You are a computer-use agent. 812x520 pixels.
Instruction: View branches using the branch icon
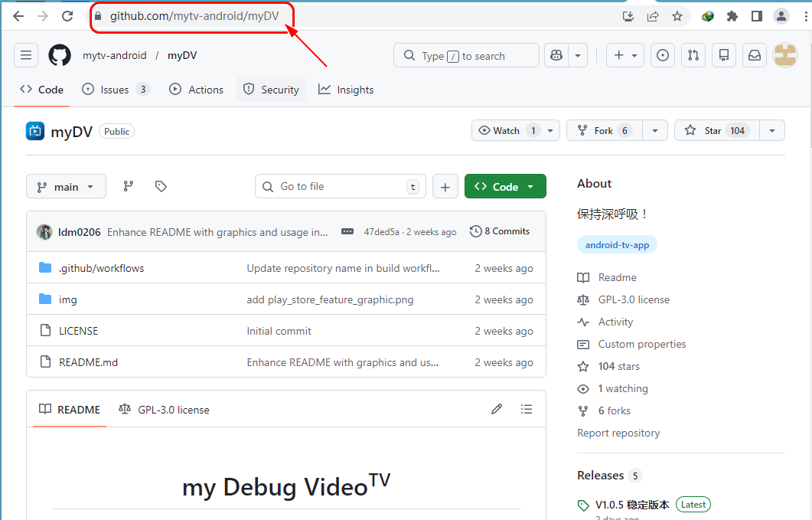(129, 186)
